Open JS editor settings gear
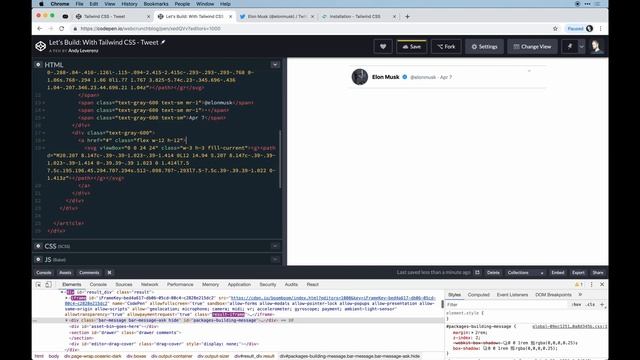 (x=38, y=260)
